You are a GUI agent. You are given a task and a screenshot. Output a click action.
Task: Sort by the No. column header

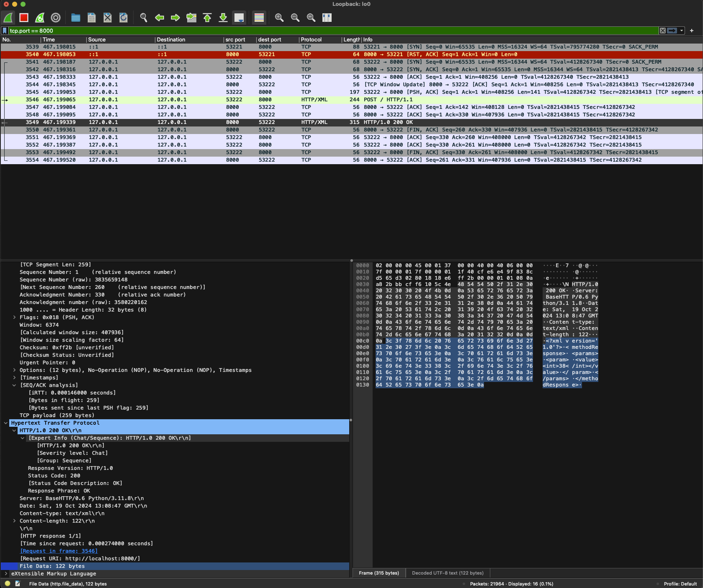coord(21,40)
